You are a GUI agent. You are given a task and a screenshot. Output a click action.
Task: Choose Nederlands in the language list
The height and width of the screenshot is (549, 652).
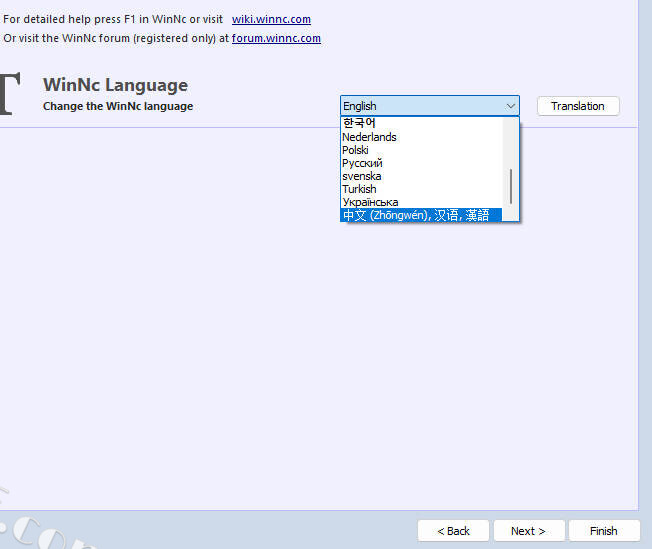pos(369,137)
